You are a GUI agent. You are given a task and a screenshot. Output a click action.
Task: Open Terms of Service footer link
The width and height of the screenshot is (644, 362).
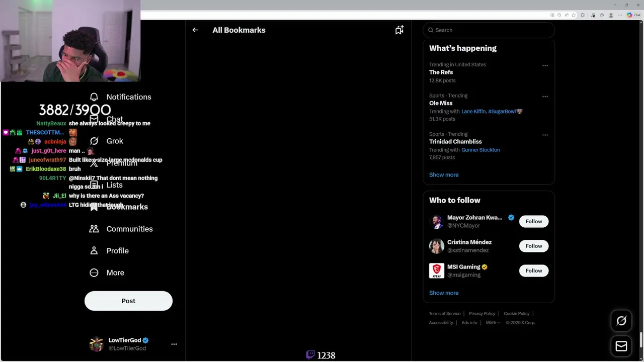(x=445, y=314)
